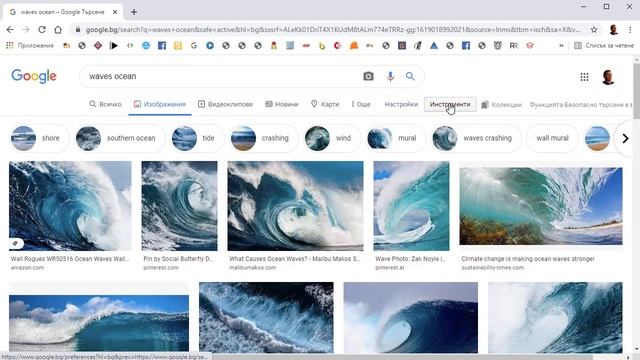Open the Google account avatar
The height and width of the screenshot is (360, 640).
(x=608, y=77)
